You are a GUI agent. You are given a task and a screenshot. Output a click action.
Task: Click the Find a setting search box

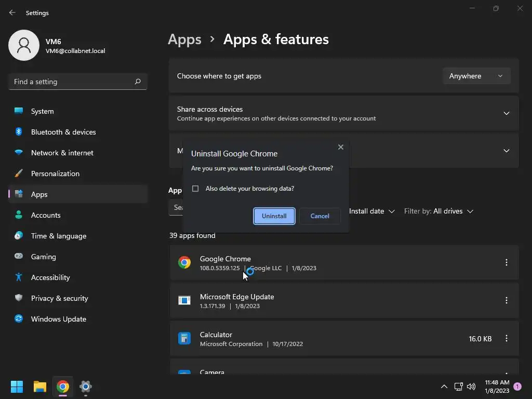73,82
